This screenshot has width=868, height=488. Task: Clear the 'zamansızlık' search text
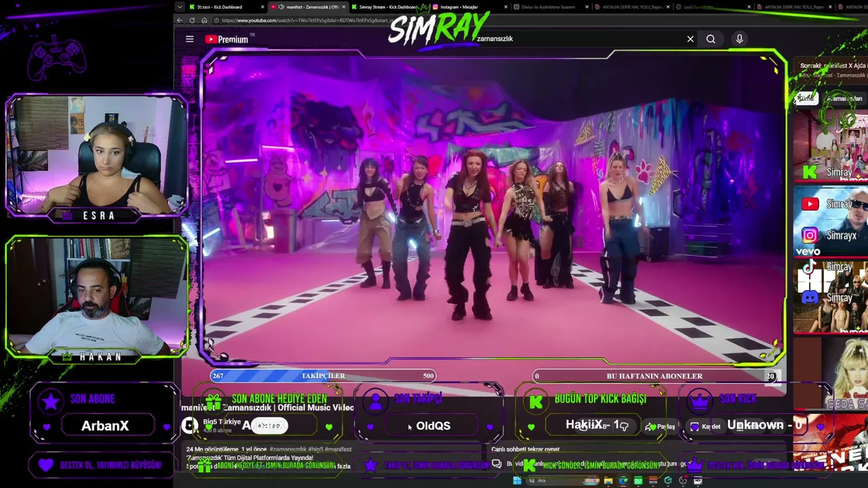(x=690, y=39)
